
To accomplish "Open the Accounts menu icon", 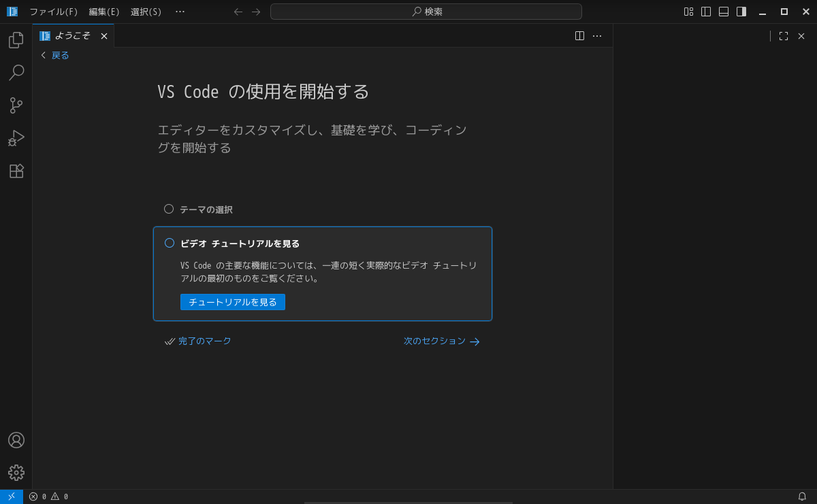I will click(16, 440).
